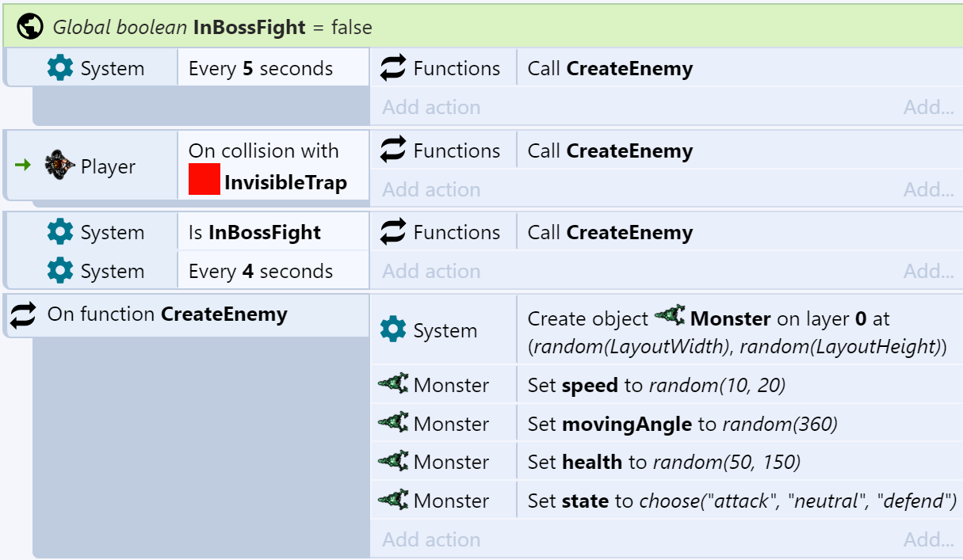Click gear icon of Every 4 seconds condition

60,271
